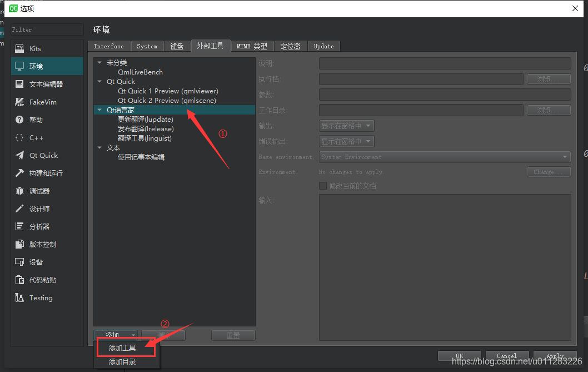The height and width of the screenshot is (372, 588).
Task: Open the 代码粘贴 clipboard icon
Action: [19, 280]
